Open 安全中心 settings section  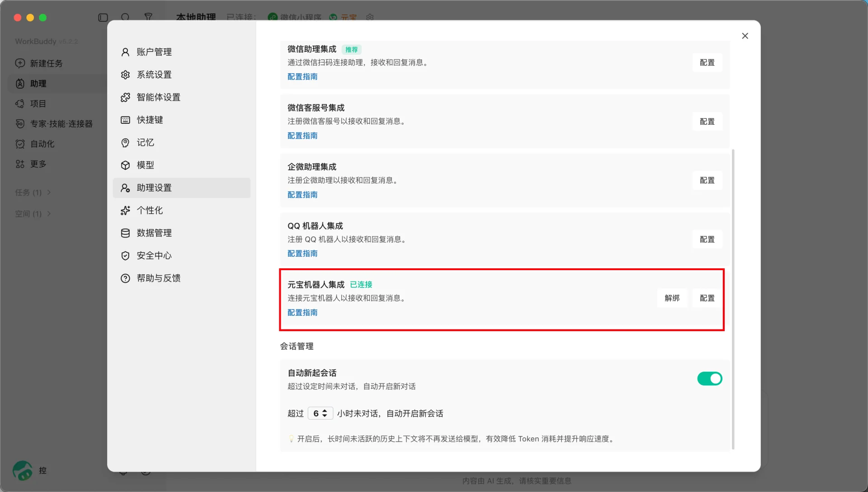click(181, 255)
